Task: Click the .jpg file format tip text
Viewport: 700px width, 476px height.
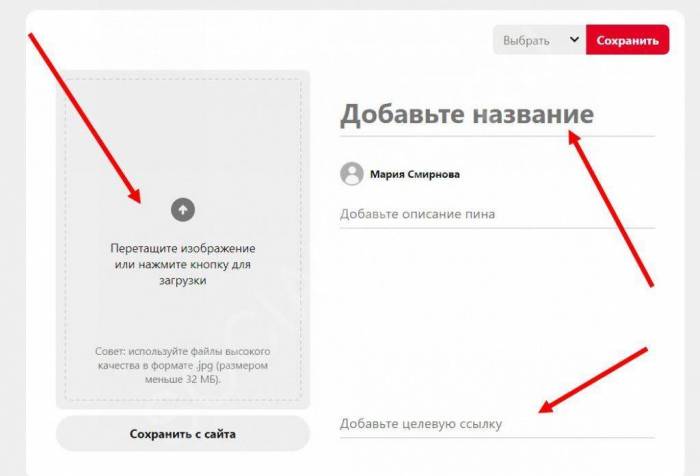Action: 183,365
